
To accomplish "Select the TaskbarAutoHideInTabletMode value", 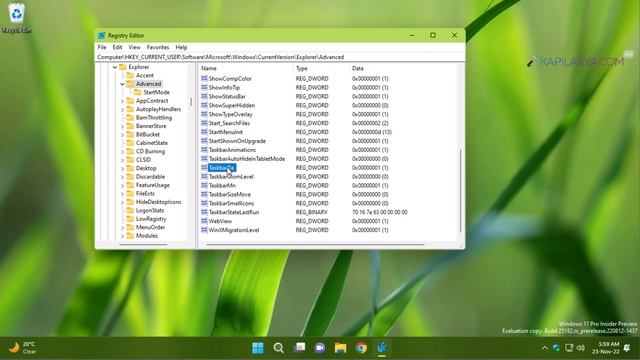I will (247, 159).
